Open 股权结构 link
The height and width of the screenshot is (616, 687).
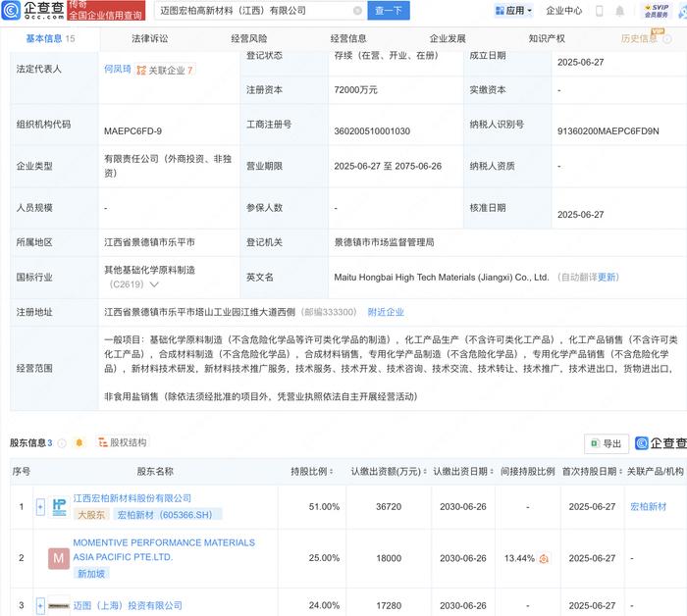pos(128,442)
